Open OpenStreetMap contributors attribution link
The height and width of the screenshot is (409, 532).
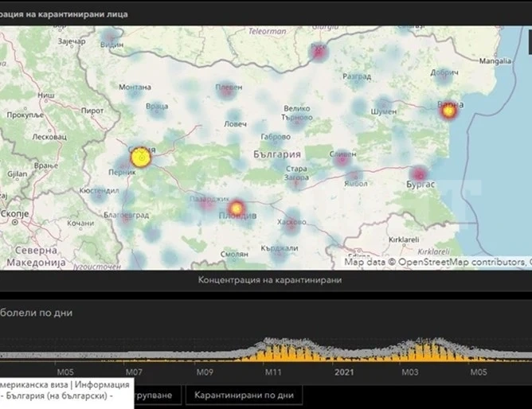tap(461, 262)
